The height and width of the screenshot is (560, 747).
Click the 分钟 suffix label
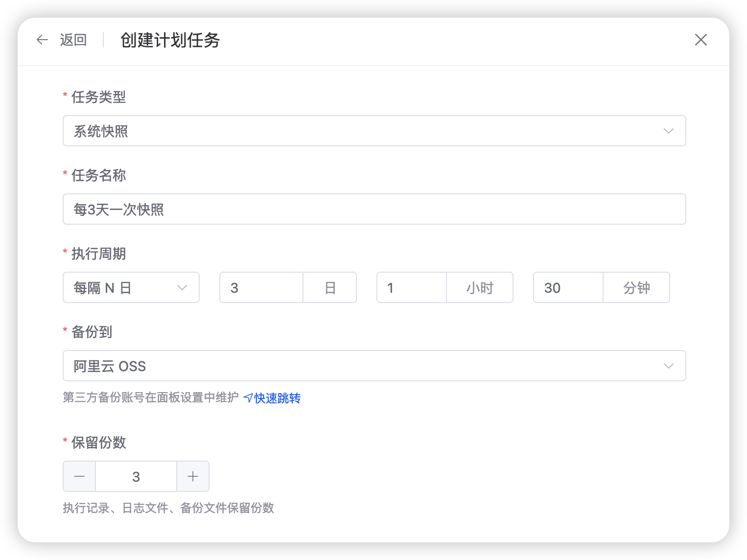click(636, 288)
